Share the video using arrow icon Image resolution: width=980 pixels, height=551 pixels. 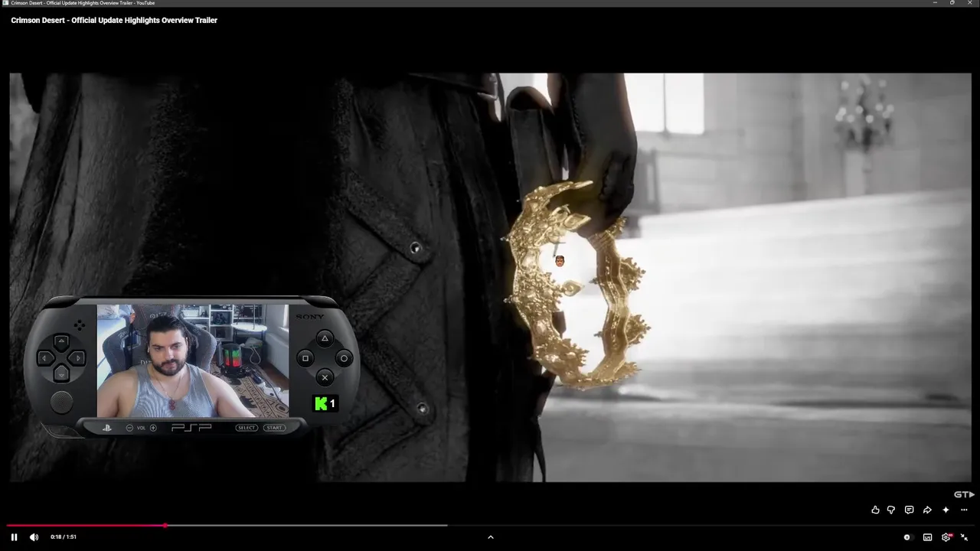click(x=927, y=510)
